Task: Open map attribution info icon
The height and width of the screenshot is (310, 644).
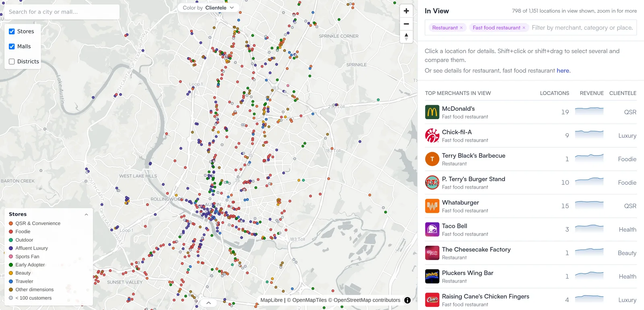Action: coord(407,300)
